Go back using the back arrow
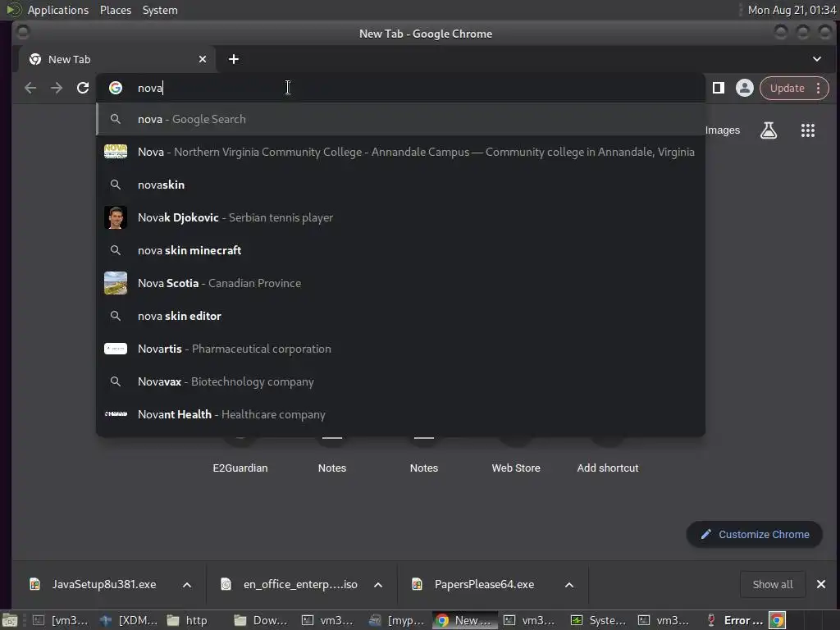Viewport: 840px width, 630px height. (30, 88)
